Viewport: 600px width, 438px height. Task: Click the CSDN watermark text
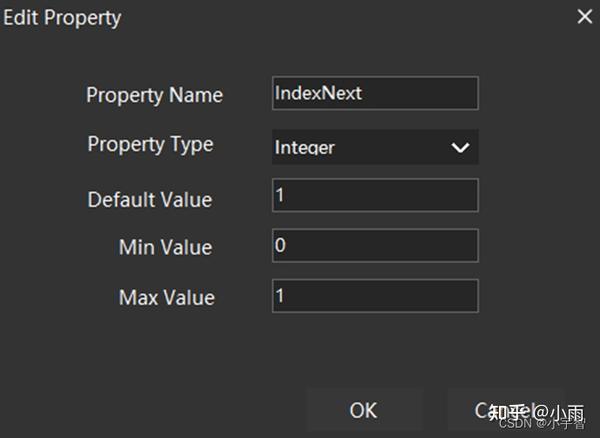point(511,424)
